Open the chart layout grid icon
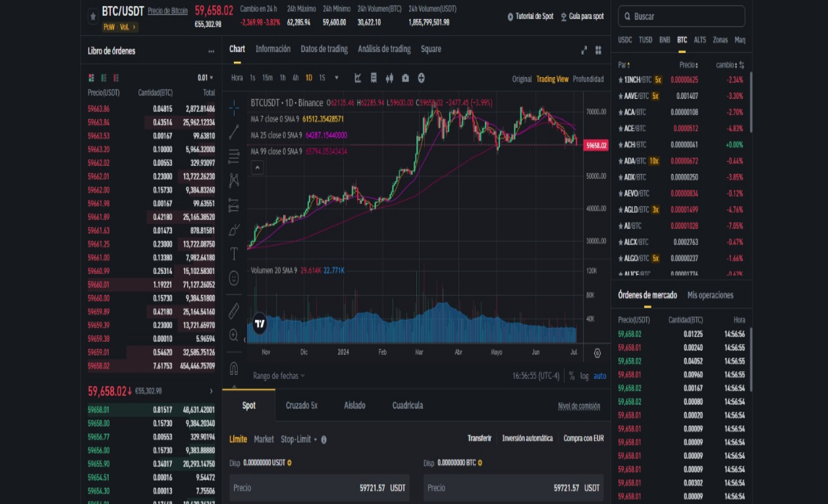The width and height of the screenshot is (828, 504). pyautogui.click(x=599, y=50)
